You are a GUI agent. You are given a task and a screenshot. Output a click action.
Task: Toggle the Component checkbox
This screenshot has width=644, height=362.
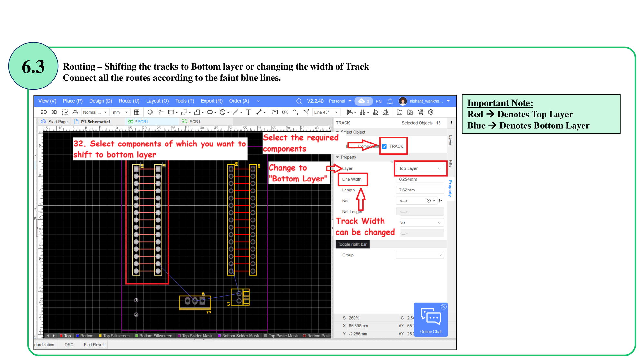coord(353,146)
